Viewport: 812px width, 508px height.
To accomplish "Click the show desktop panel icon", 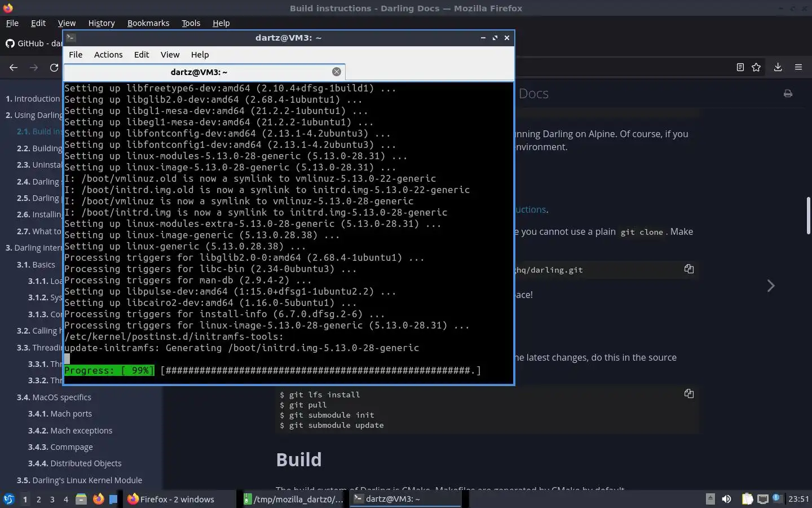I will click(x=113, y=499).
